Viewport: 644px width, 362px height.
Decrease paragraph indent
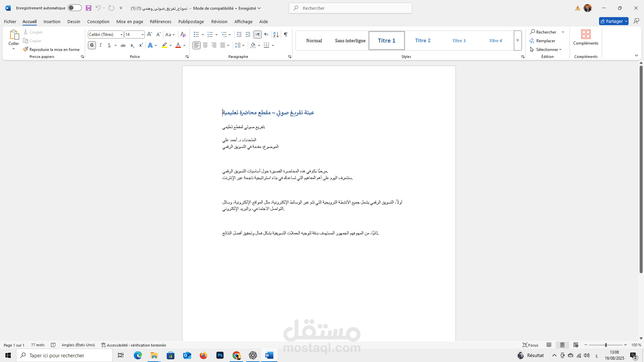pyautogui.click(x=239, y=35)
